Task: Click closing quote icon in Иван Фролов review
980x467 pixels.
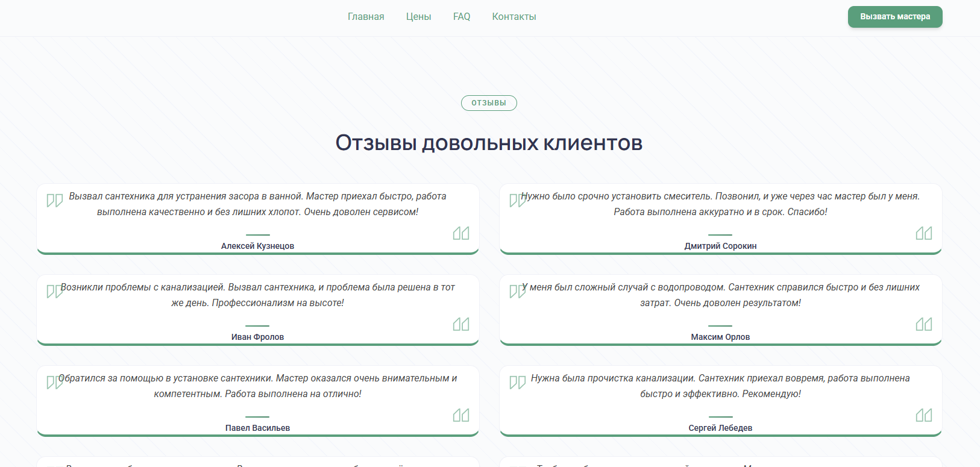Action: [x=461, y=324]
